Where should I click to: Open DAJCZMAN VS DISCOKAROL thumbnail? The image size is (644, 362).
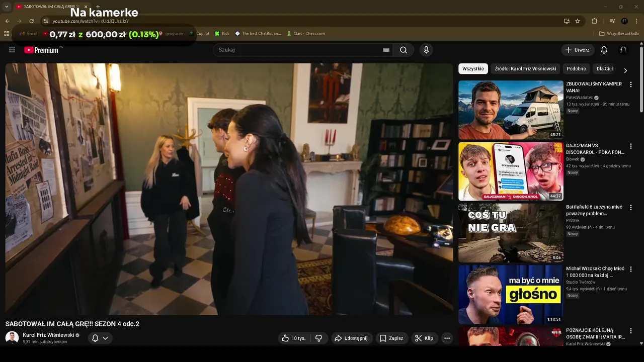click(511, 171)
